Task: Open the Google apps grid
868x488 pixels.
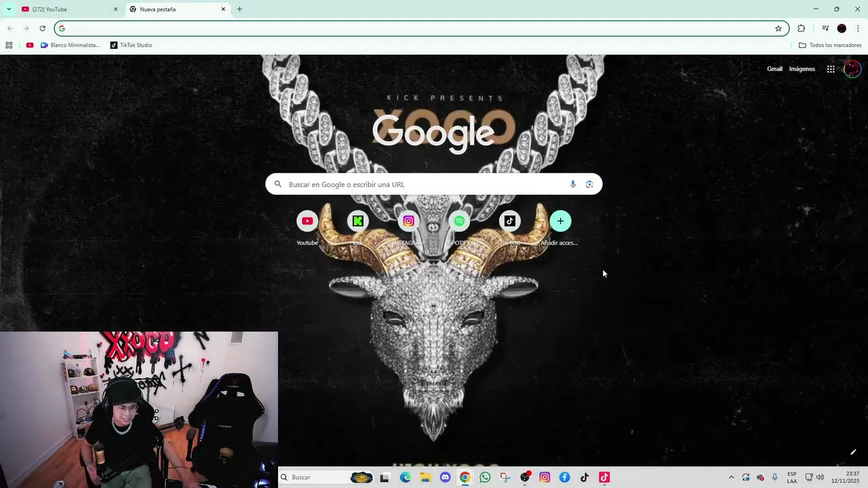Action: [x=831, y=69]
